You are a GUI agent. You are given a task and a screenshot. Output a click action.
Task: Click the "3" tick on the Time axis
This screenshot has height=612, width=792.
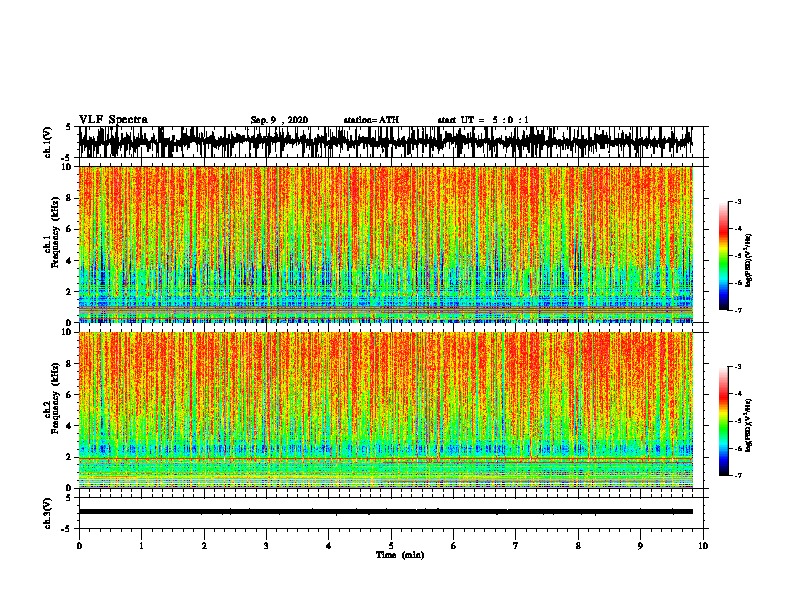click(x=266, y=546)
